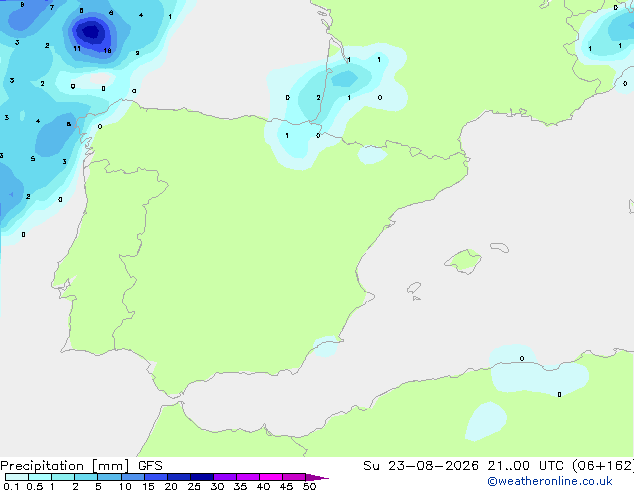Click the 30–35 mm purple legend swatch
The width and height of the screenshot is (634, 490).
pos(225,477)
